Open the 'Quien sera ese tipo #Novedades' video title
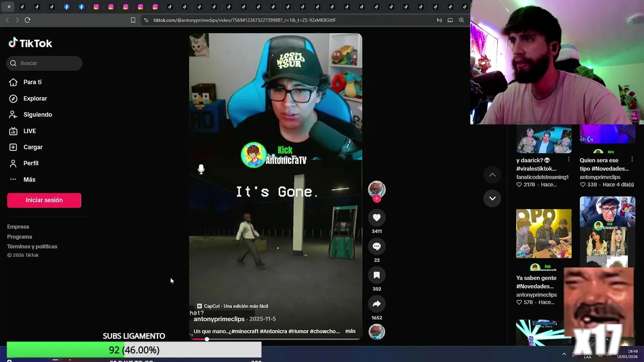This screenshot has height=362, width=644. click(x=604, y=164)
